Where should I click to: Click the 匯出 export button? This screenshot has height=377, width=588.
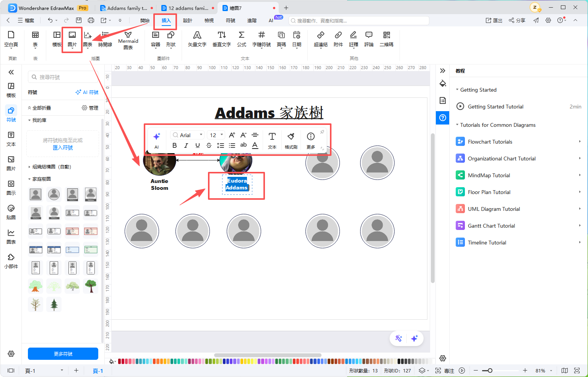[x=494, y=21]
